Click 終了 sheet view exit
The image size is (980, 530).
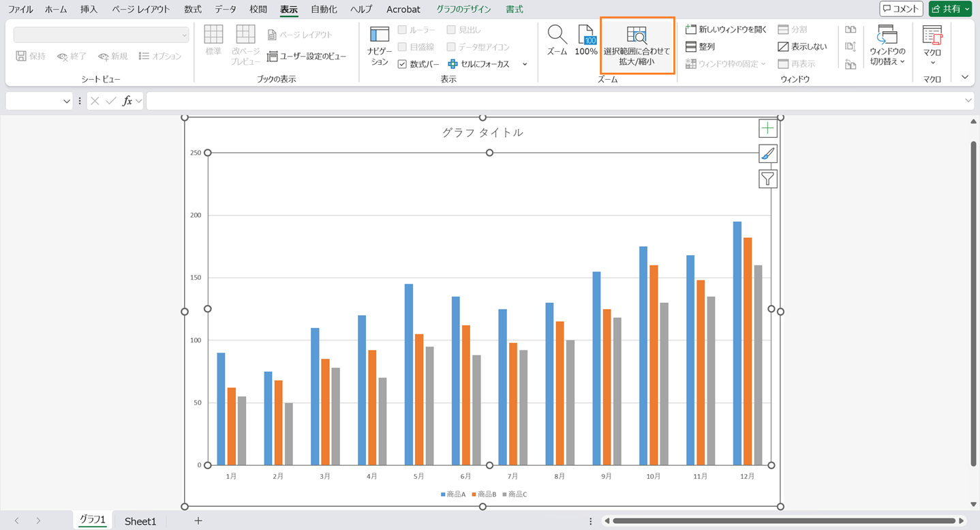(x=72, y=56)
